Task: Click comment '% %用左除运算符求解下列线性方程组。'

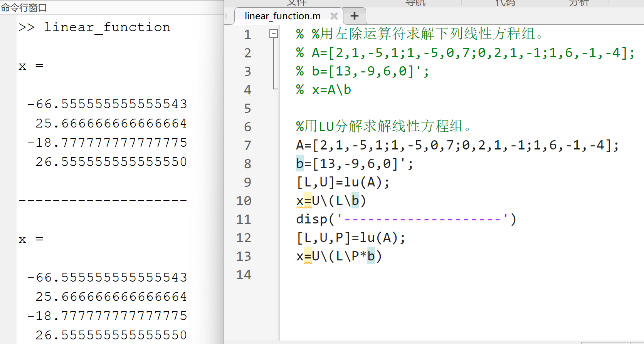Action: pos(420,34)
